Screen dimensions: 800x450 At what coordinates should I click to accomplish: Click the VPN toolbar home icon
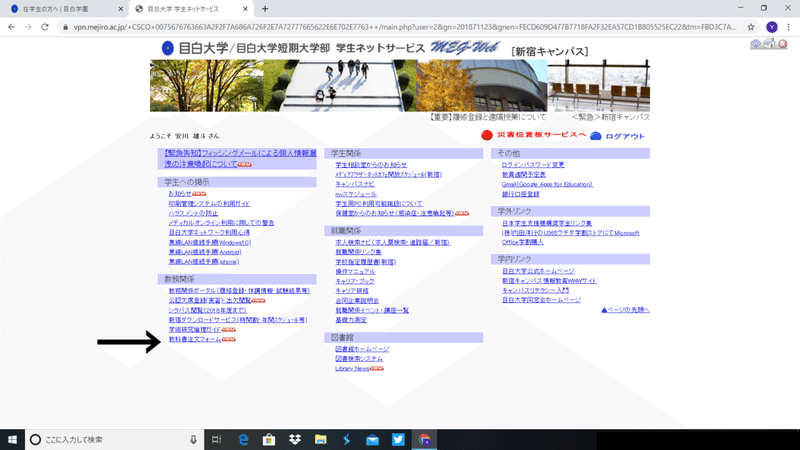(x=769, y=43)
